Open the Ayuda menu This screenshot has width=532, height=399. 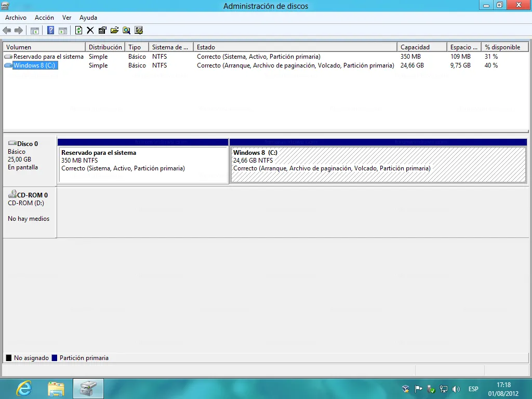[88, 18]
